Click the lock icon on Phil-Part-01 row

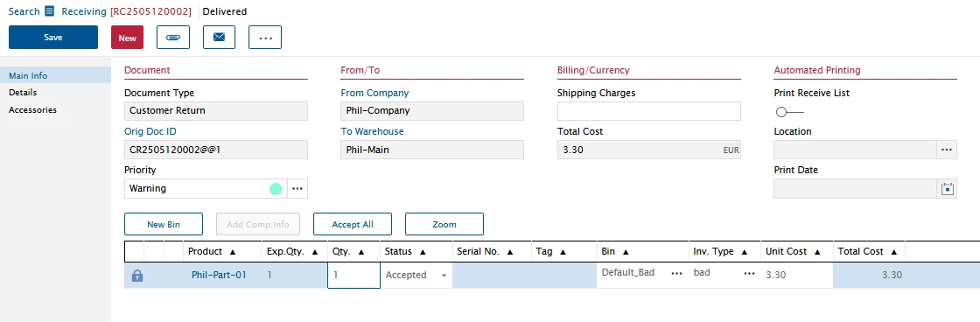click(x=137, y=275)
